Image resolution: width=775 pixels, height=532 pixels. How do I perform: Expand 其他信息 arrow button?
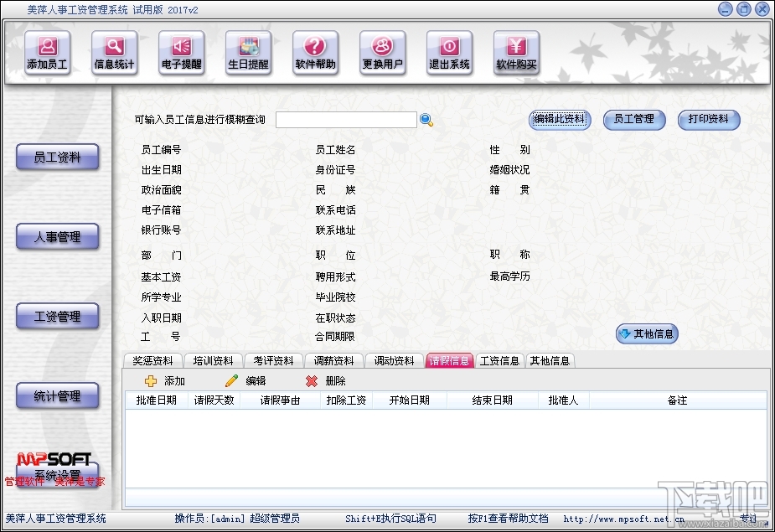point(647,334)
